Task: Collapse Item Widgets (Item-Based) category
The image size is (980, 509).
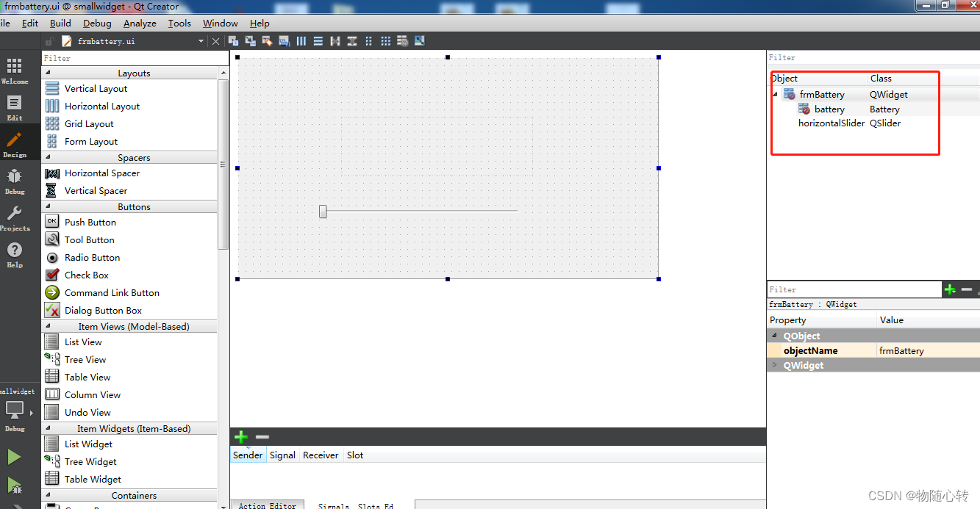Action: pyautogui.click(x=48, y=428)
